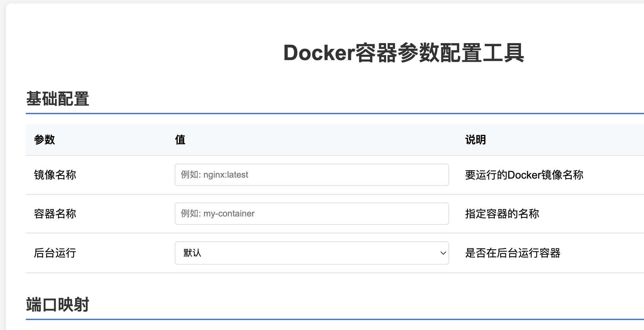
Task: Click the description 指定容器的名称
Action: click(502, 213)
